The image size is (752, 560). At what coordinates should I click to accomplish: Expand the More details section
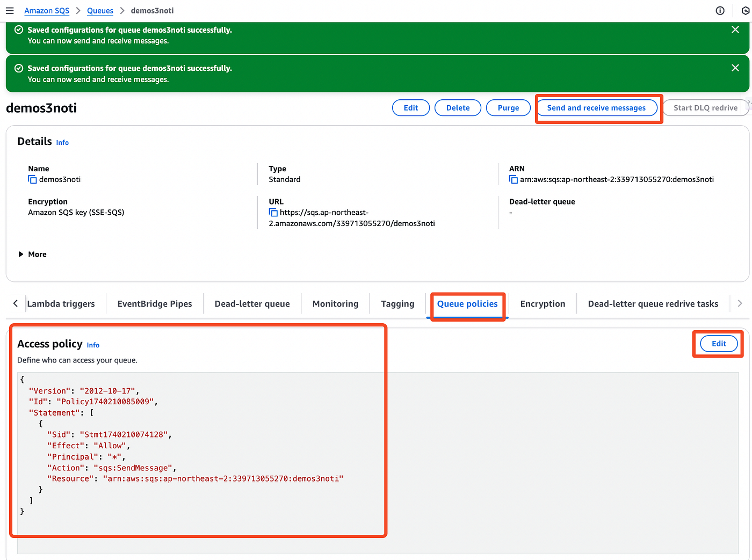32,254
